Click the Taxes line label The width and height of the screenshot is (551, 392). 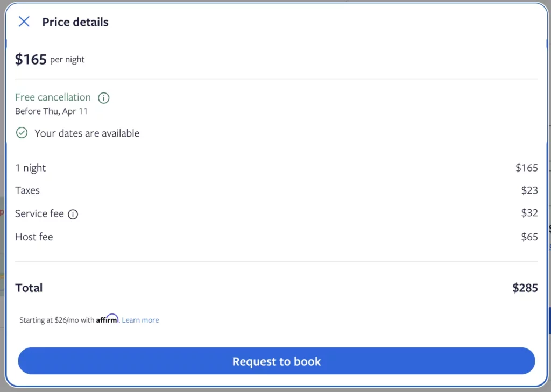(27, 190)
